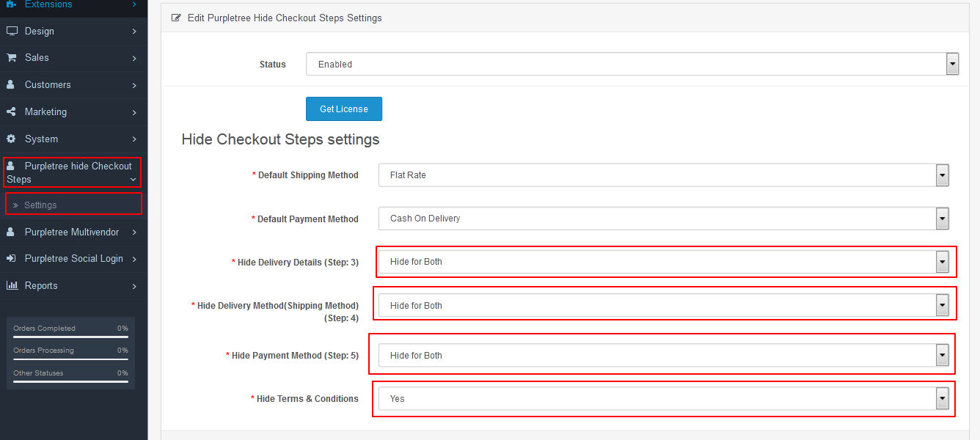
Task: Open Hide Delivery Details Step 3 dropdown
Action: [664, 262]
